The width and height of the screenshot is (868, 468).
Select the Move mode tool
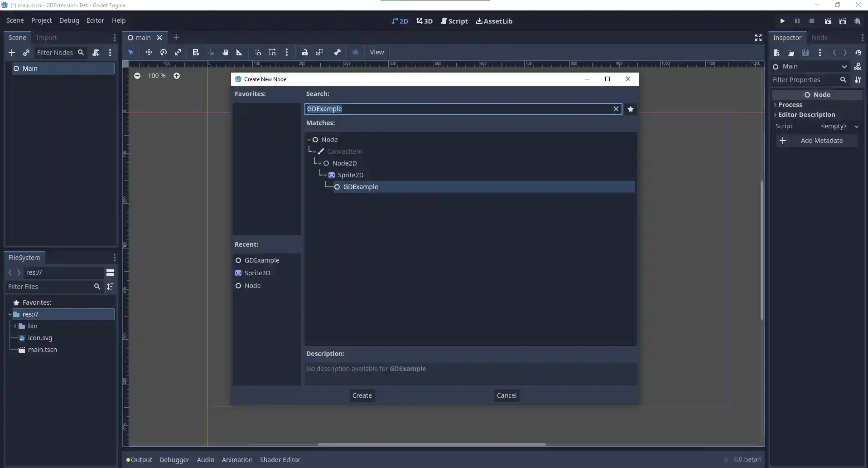[149, 52]
